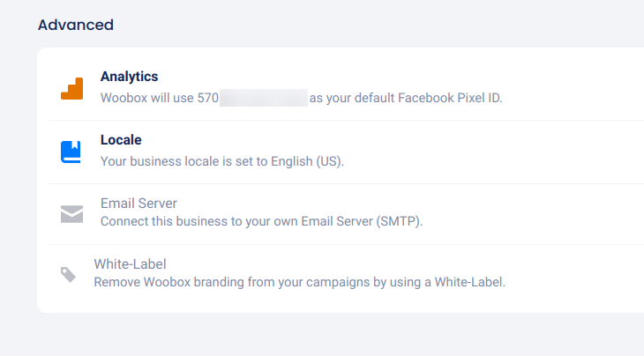This screenshot has width=644, height=356.
Task: Open the Analytics settings title
Action: click(129, 77)
